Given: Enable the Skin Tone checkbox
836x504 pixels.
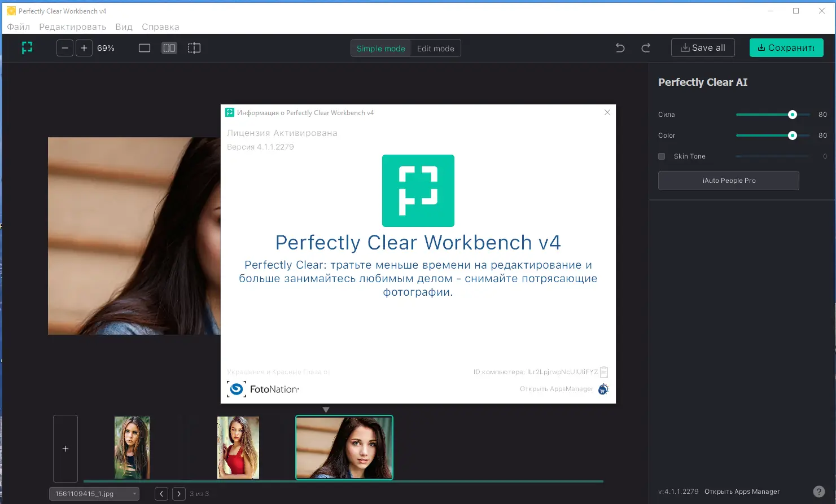Looking at the screenshot, I should tap(661, 156).
